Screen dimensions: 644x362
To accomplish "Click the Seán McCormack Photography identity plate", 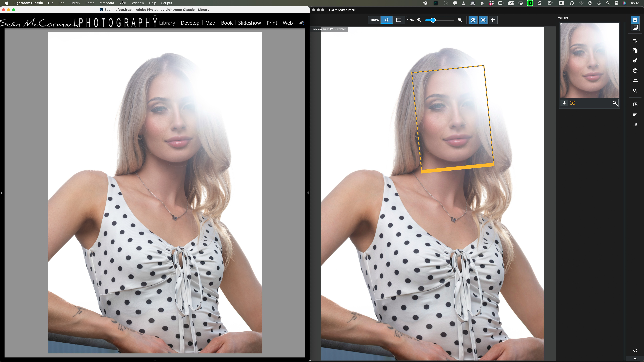I will tap(79, 23).
